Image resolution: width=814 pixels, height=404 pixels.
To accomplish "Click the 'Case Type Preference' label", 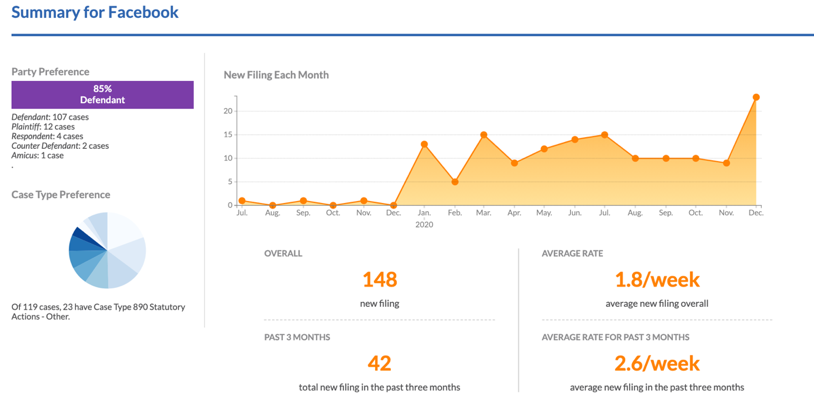I will [x=61, y=195].
